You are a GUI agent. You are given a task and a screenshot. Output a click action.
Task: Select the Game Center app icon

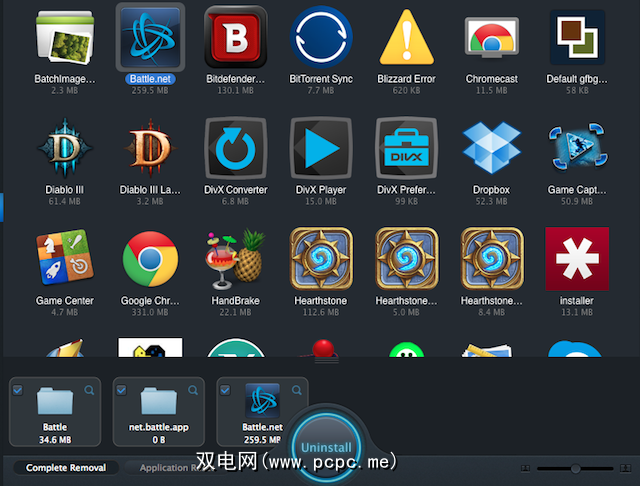tap(64, 257)
